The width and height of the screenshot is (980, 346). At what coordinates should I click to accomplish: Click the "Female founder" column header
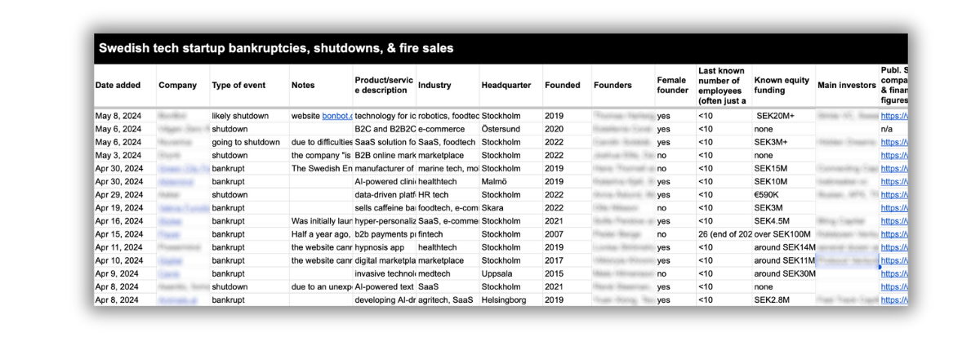(x=673, y=85)
